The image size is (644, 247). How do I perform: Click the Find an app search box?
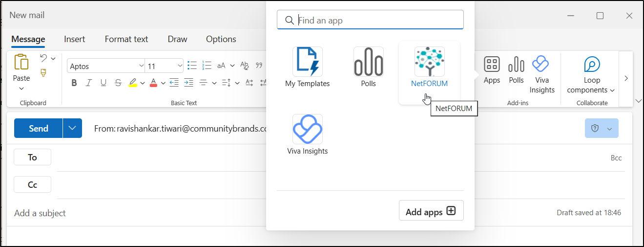click(x=370, y=20)
